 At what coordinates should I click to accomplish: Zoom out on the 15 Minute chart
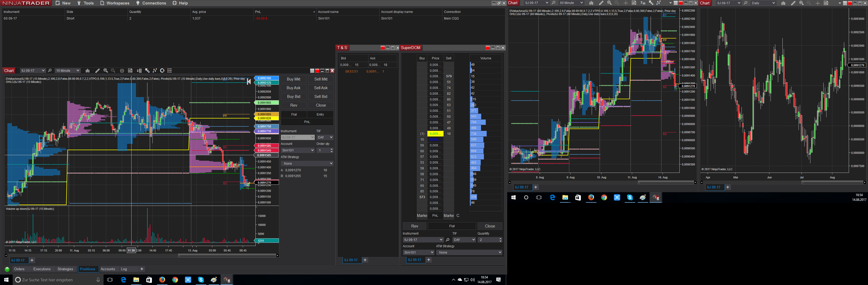[x=113, y=71]
